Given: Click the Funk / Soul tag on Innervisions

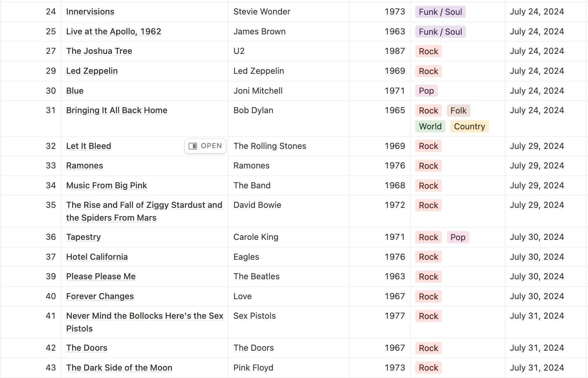Looking at the screenshot, I should point(440,12).
